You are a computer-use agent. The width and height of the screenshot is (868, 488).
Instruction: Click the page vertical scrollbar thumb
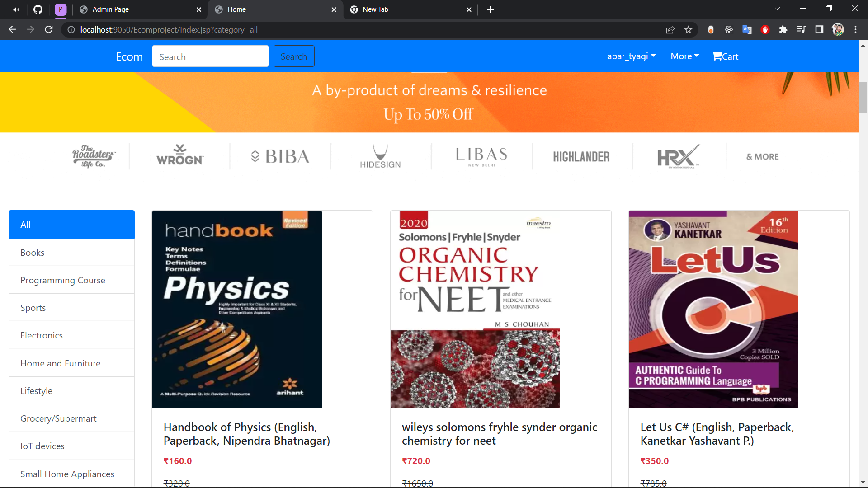(863, 97)
